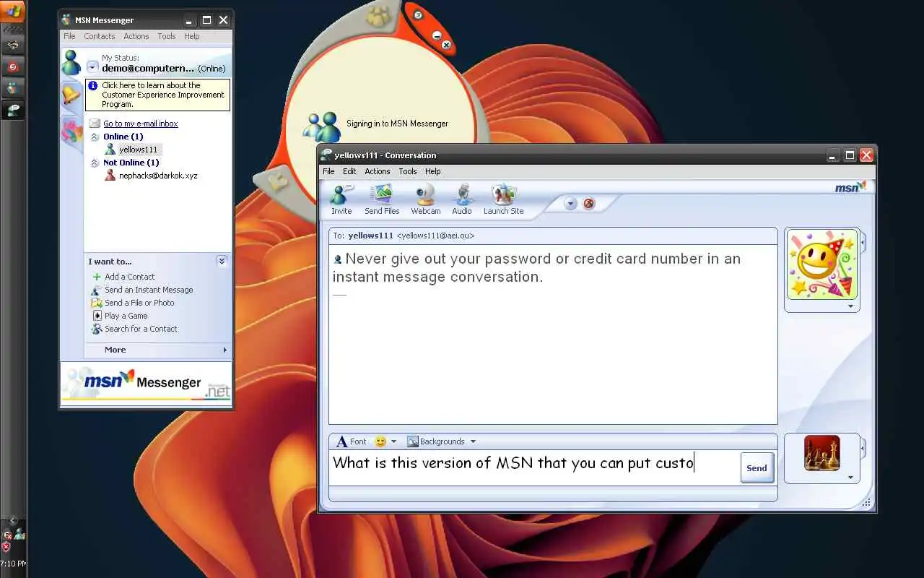Open Help menu in MSN Messenger window
The image size is (924, 578).
[191, 36]
